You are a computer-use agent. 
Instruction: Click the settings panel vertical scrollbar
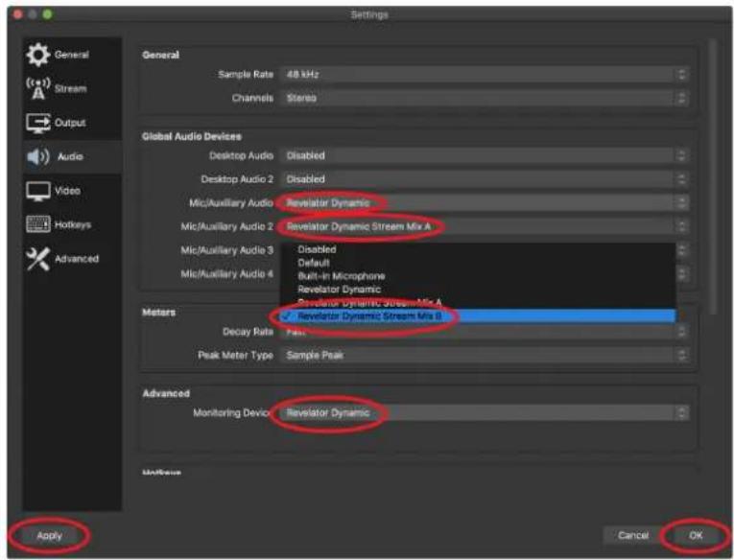click(x=713, y=176)
